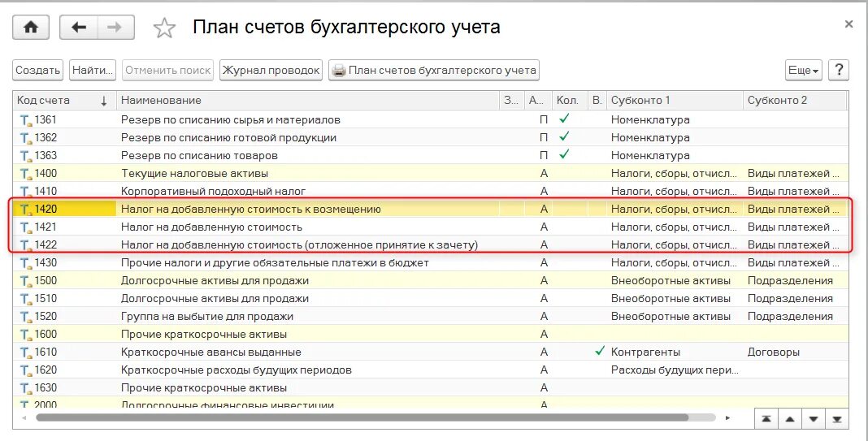This screenshot has width=868, height=441.
Task: Click Внеоборотные активы cell in row 1500
Action: coord(671,280)
